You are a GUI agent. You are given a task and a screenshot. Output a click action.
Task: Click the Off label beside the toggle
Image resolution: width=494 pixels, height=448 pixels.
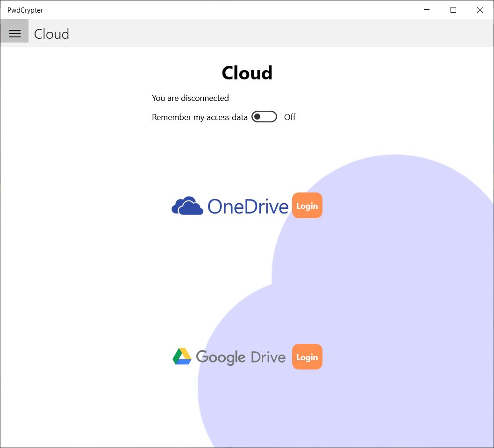(x=289, y=117)
